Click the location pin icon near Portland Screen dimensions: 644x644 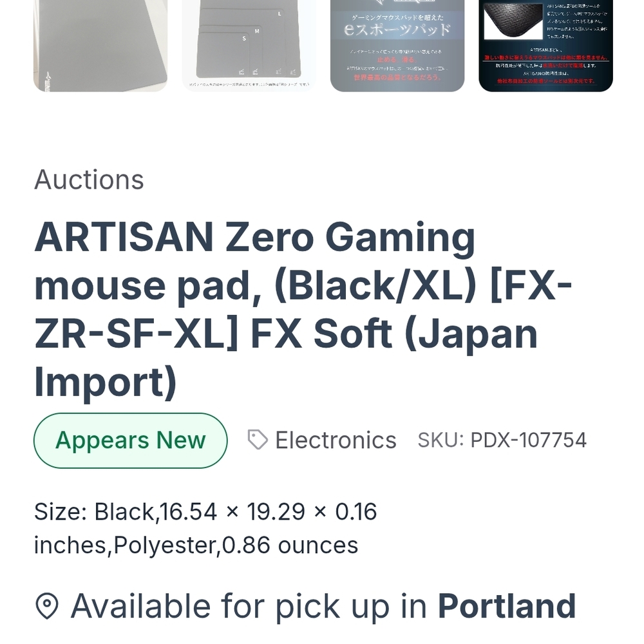46,605
